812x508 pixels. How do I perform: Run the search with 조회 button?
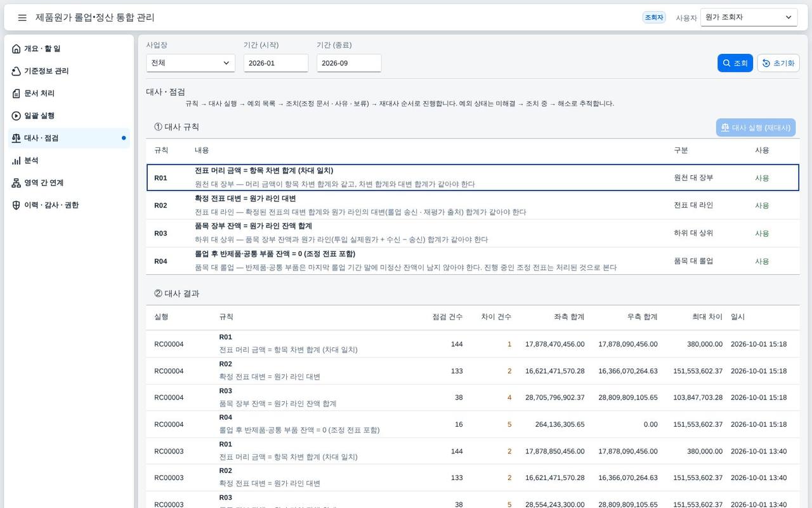[x=735, y=63]
